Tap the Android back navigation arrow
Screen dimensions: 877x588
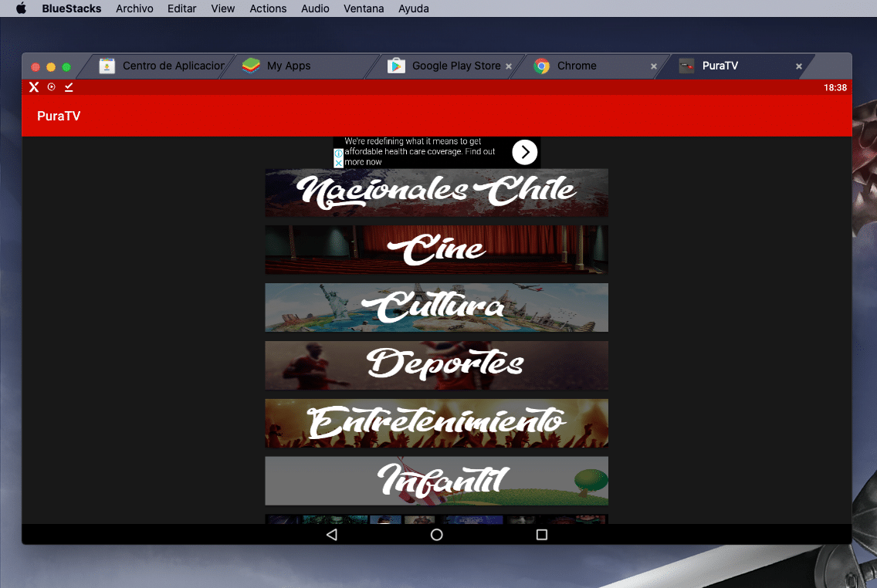(x=331, y=534)
